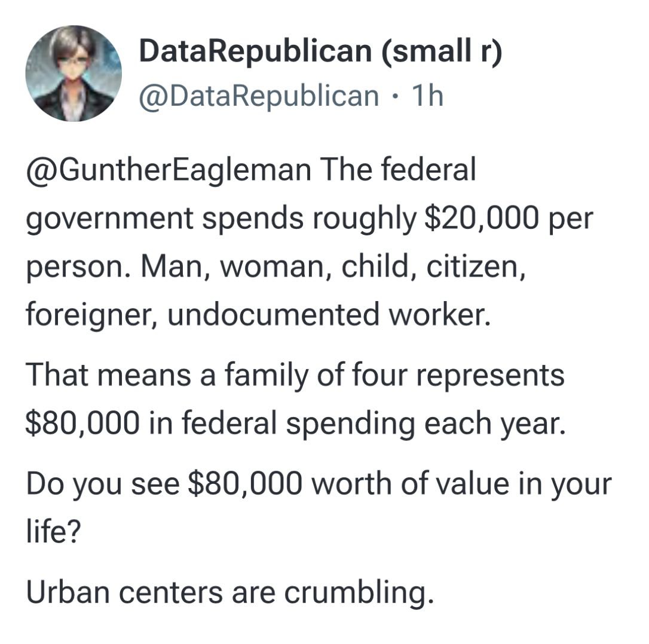The height and width of the screenshot is (644, 649).
Task: Open the @GuntherEagleman mention
Action: click(x=169, y=170)
